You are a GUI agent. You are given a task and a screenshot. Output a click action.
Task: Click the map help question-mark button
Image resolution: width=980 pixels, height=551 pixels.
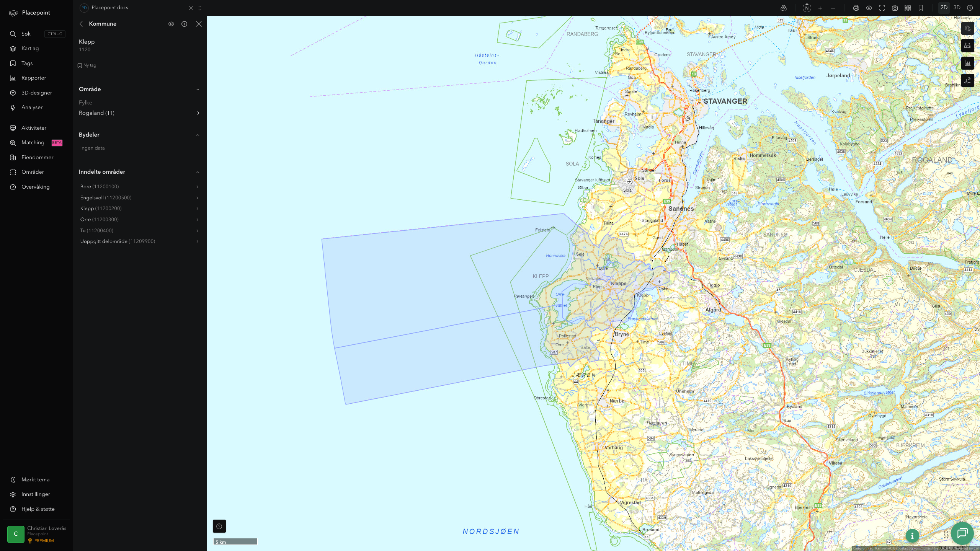click(219, 526)
